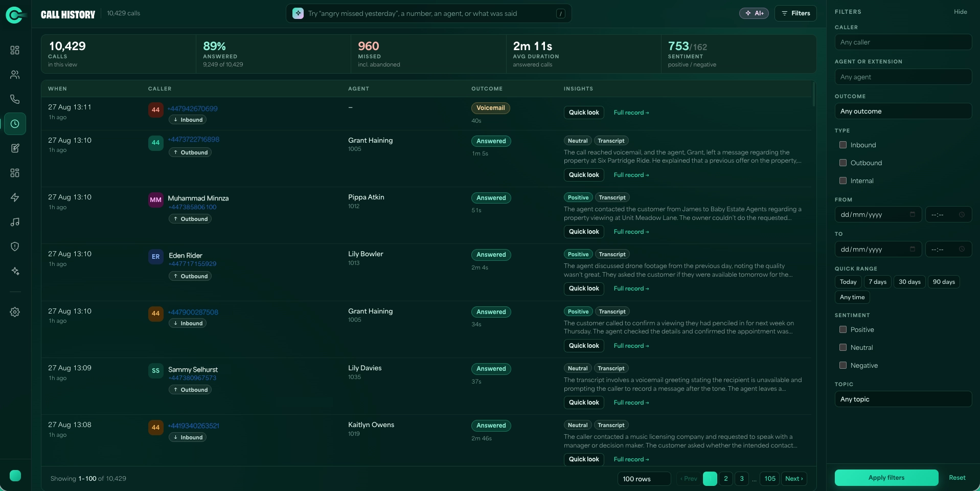
Task: Open the music note icon in sidebar
Action: (15, 222)
